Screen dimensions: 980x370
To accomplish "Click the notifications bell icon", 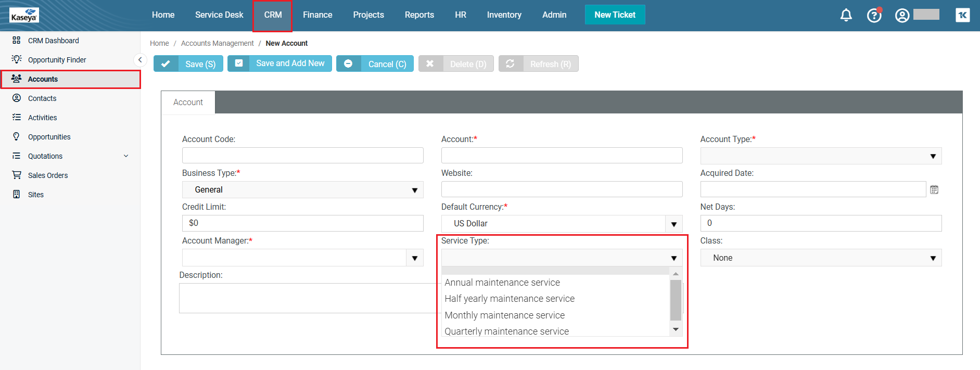I will pyautogui.click(x=846, y=15).
